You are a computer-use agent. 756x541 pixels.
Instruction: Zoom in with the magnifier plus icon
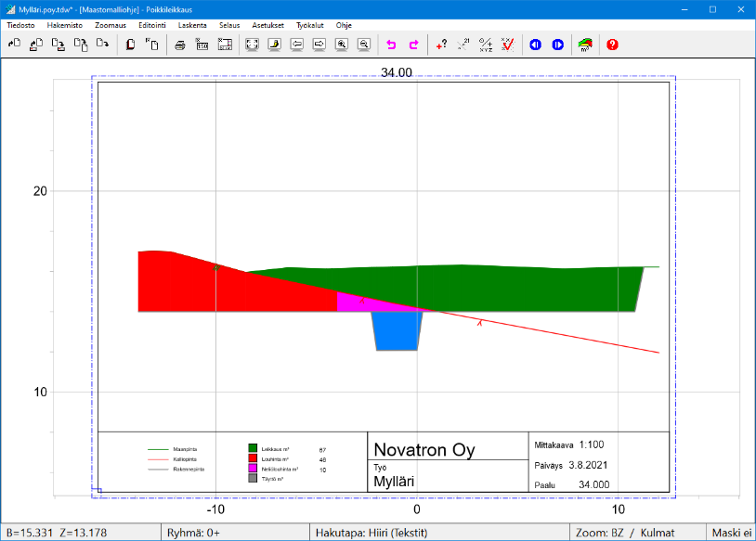pos(342,45)
